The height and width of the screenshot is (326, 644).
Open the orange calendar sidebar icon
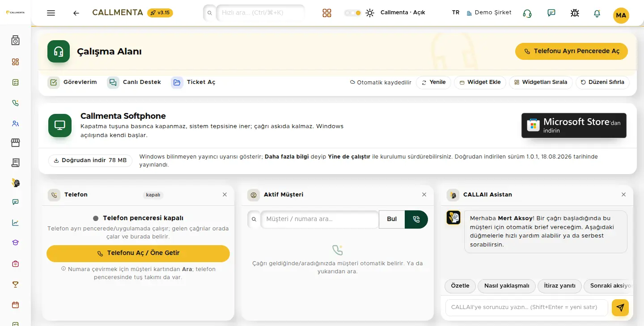tap(16, 305)
